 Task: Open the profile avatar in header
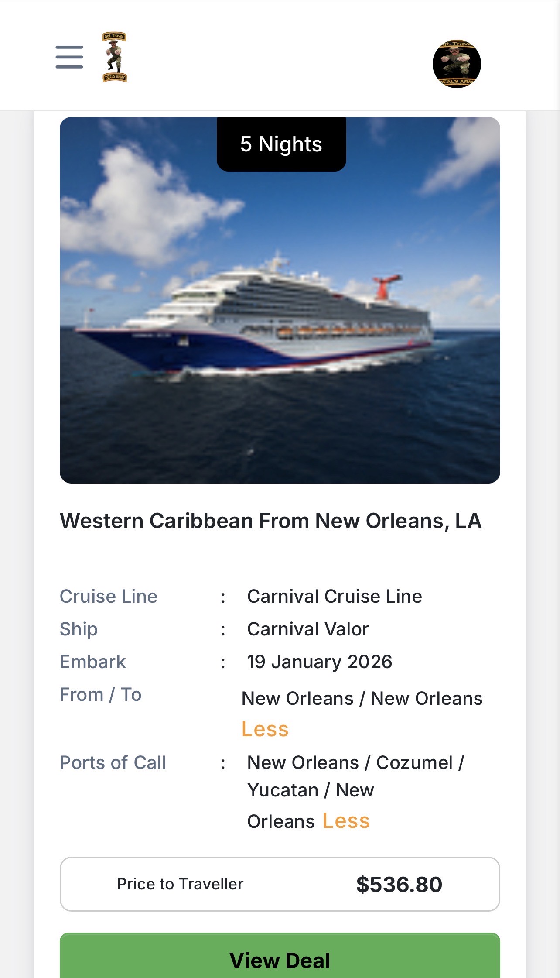pyautogui.click(x=456, y=64)
